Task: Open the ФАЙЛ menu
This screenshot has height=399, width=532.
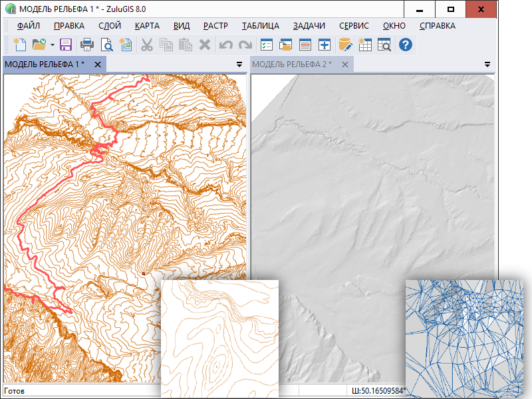Action: pos(29,26)
